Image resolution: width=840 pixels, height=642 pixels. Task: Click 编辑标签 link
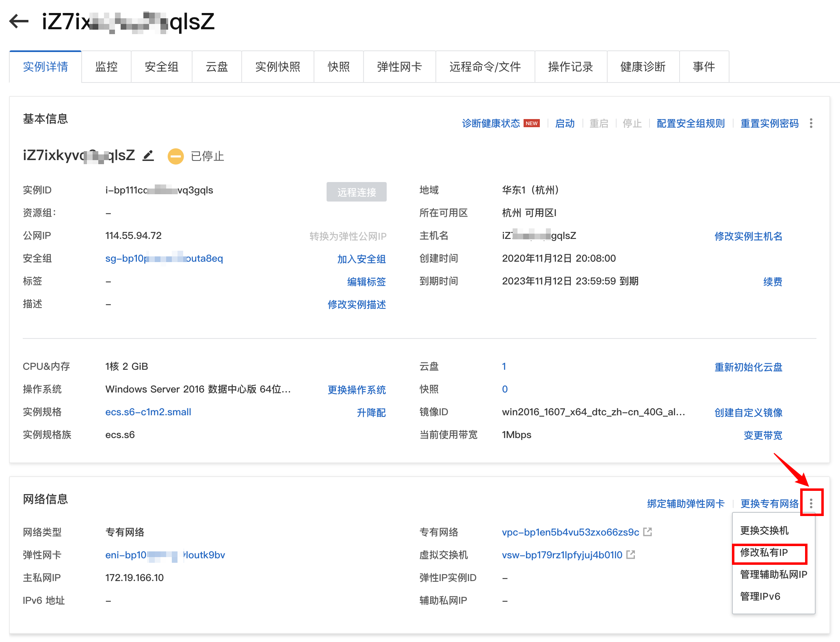366,282
